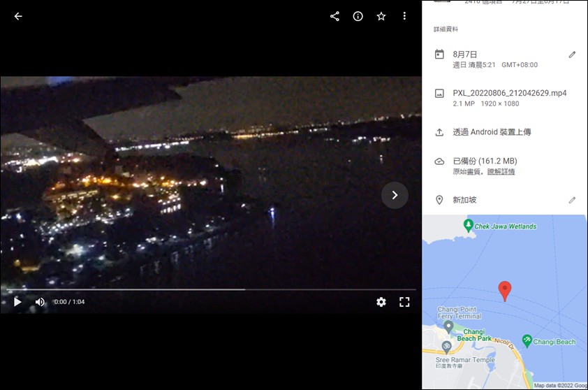Click the image file icon
Image resolution: width=588 pixels, height=390 pixels.
click(439, 93)
